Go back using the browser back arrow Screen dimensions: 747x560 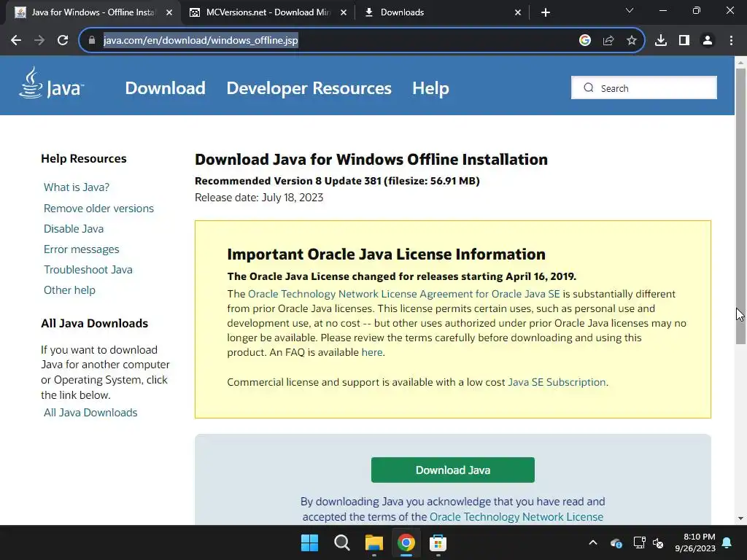tap(16, 41)
